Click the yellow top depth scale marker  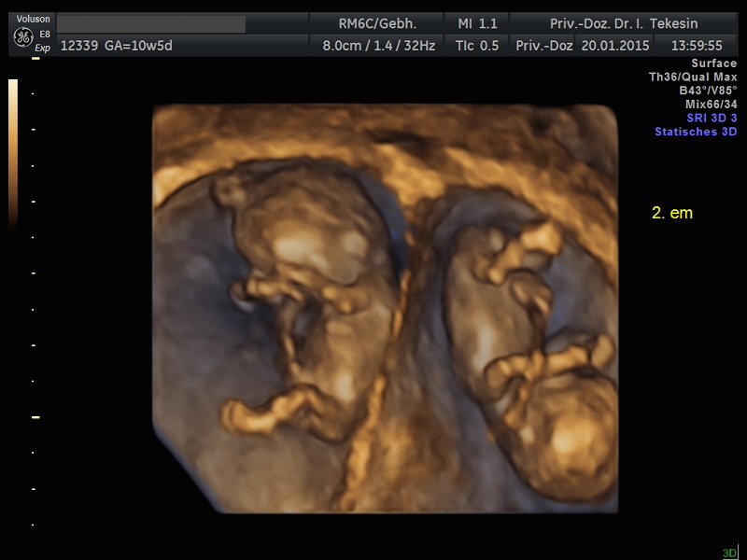coord(35,58)
